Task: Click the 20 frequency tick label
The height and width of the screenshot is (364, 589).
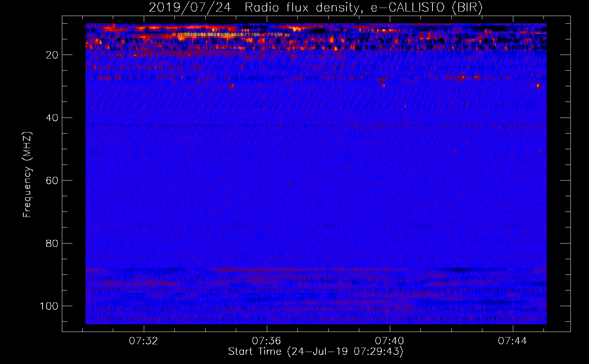Action: (x=52, y=55)
